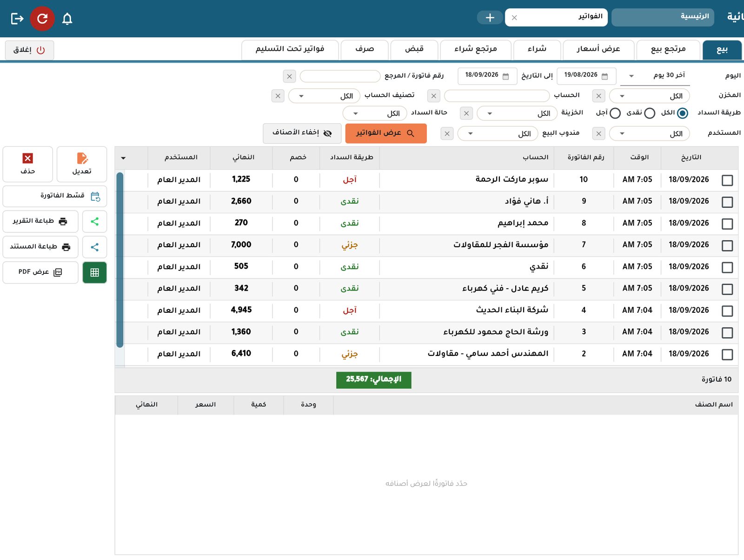744x560 pixels.
Task: Click the red refresh icon
Action: 42,19
